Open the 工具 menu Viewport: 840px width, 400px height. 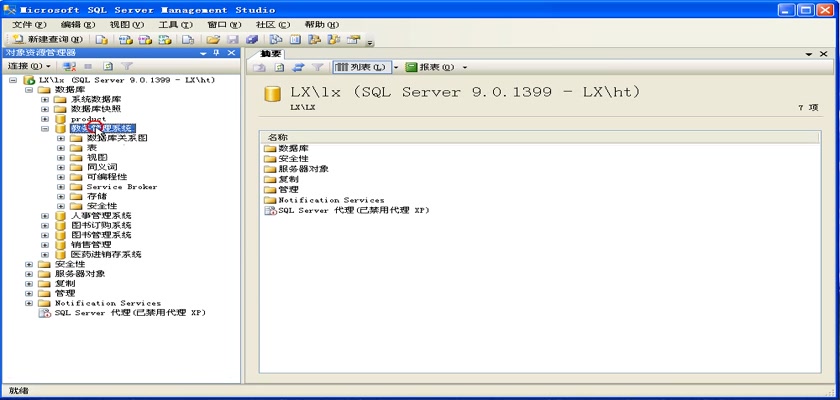(x=175, y=25)
